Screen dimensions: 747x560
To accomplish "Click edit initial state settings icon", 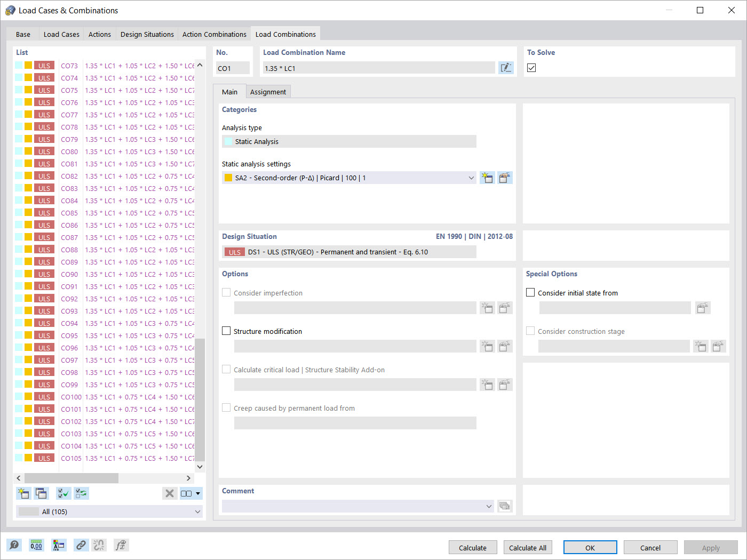I will click(x=703, y=308).
